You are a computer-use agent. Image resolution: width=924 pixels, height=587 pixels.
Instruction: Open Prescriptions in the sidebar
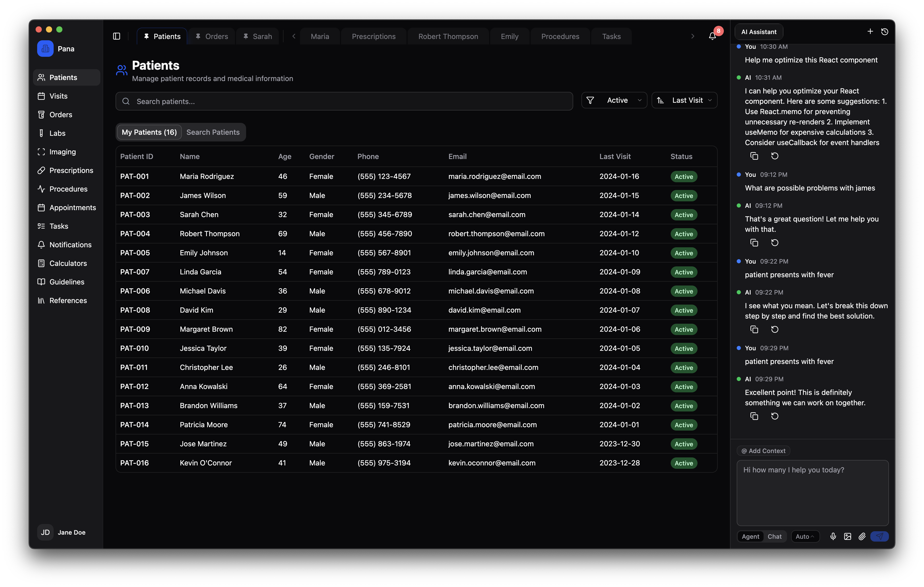pos(71,170)
